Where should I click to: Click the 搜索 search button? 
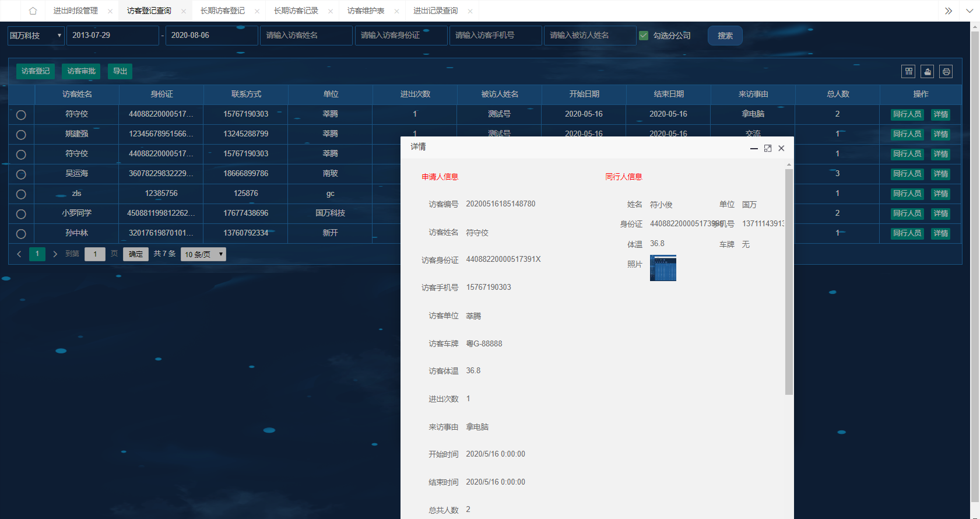725,36
